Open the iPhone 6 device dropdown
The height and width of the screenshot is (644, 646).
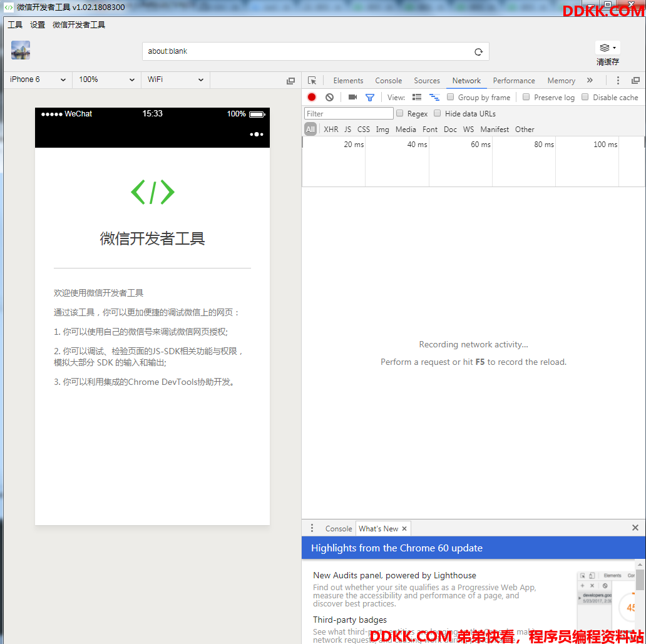coord(38,79)
